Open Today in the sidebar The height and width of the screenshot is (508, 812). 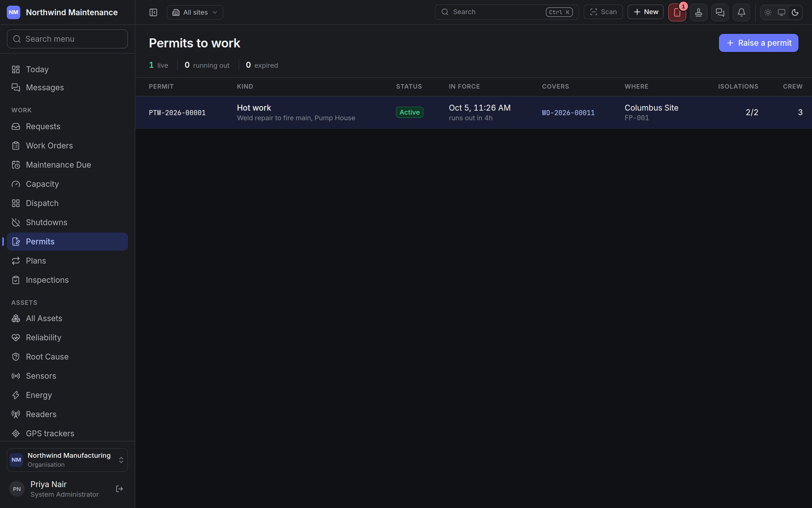point(67,69)
